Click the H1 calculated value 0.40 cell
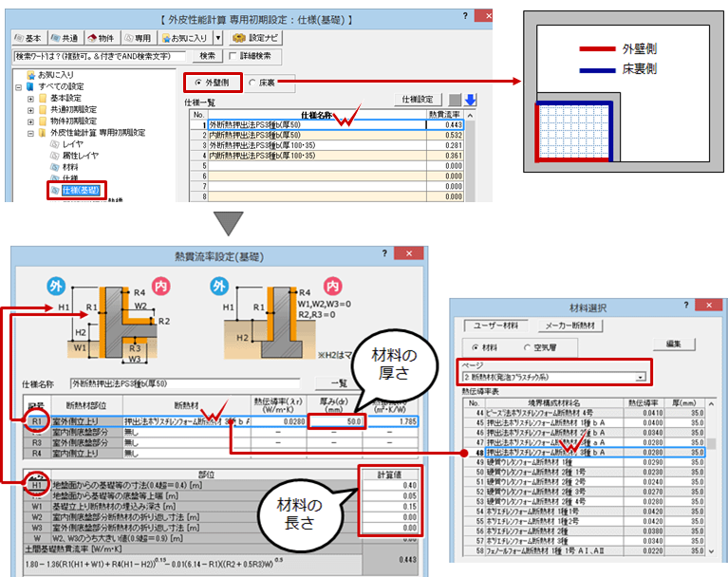Viewport: 728px width, 577px height. pyautogui.click(x=390, y=486)
